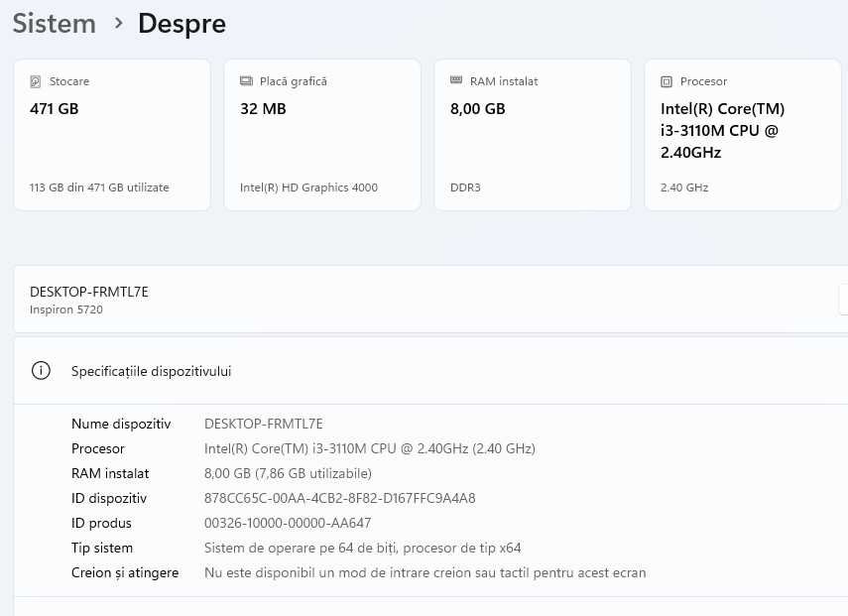Viewport: 848px width, 616px height.
Task: Click the DDR3 memory type text
Action: point(465,187)
